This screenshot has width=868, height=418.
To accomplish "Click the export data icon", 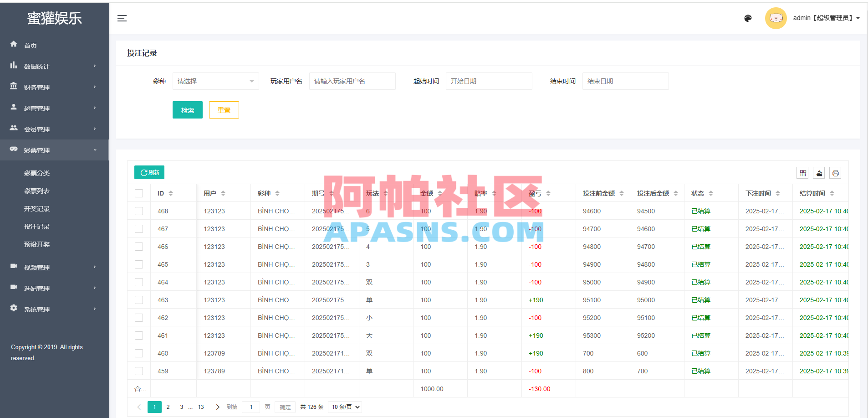I will click(x=819, y=173).
